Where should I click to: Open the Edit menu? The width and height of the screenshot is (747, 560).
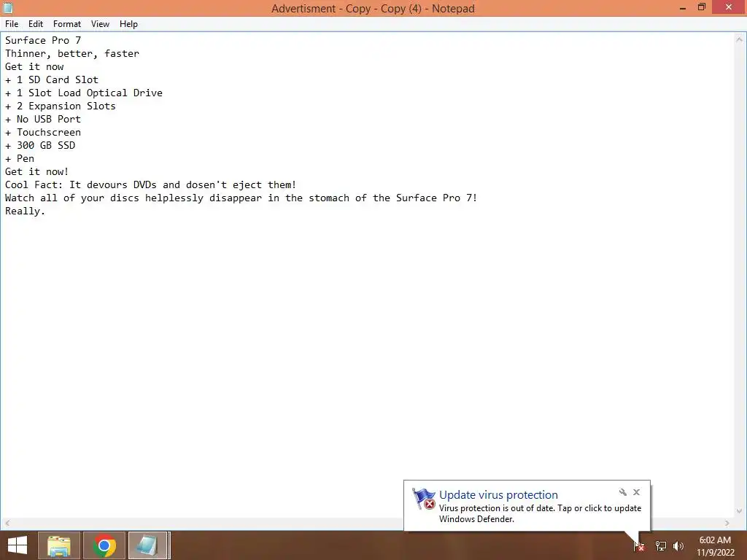tap(36, 24)
